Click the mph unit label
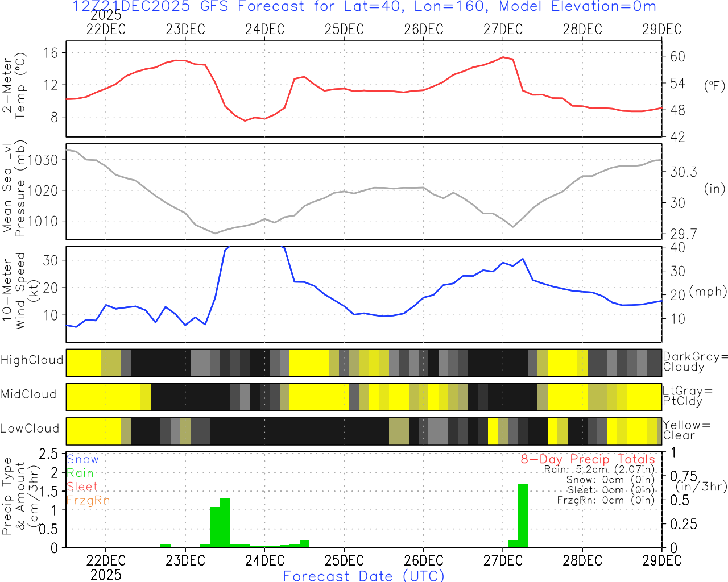The height and width of the screenshot is (582, 728). (x=708, y=292)
